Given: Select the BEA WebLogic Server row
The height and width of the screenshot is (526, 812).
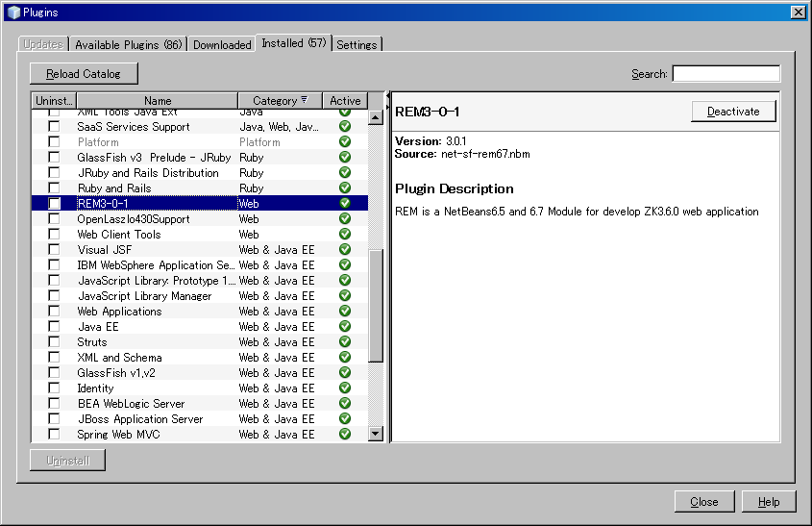Looking at the screenshot, I should (200, 403).
